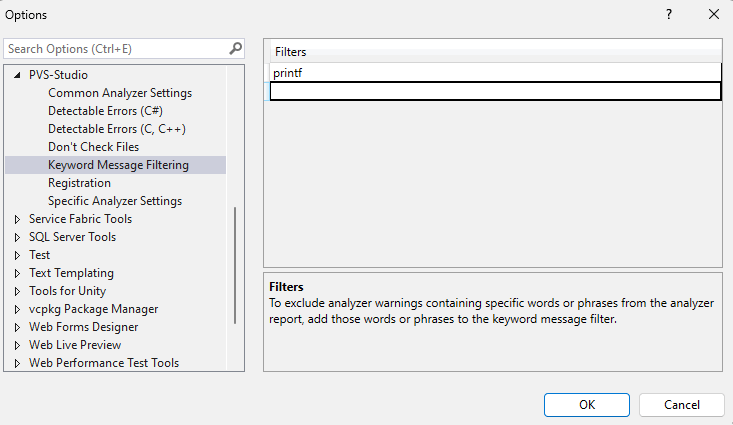Expand the vcpkg Package Manager node
Image resolution: width=733 pixels, height=425 pixels.
tap(17, 309)
